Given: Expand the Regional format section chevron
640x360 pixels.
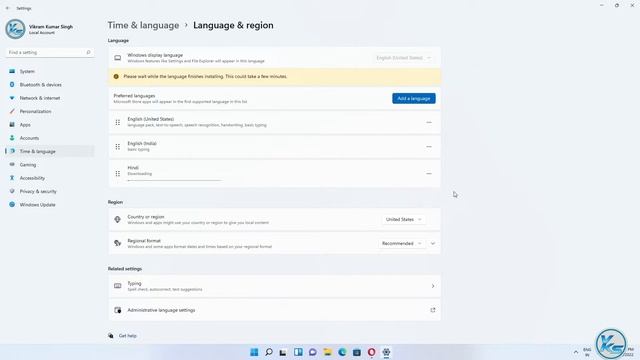Looking at the screenshot, I should coord(433,244).
